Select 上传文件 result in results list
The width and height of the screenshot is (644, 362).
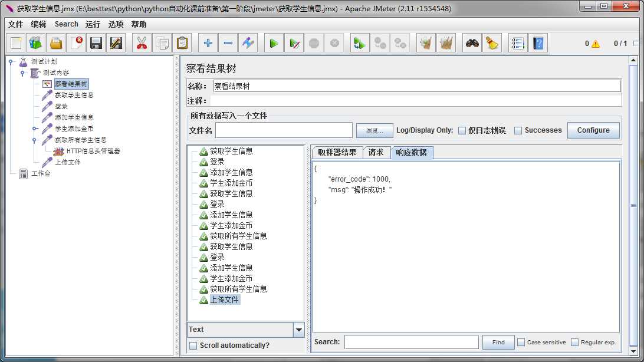coord(224,300)
